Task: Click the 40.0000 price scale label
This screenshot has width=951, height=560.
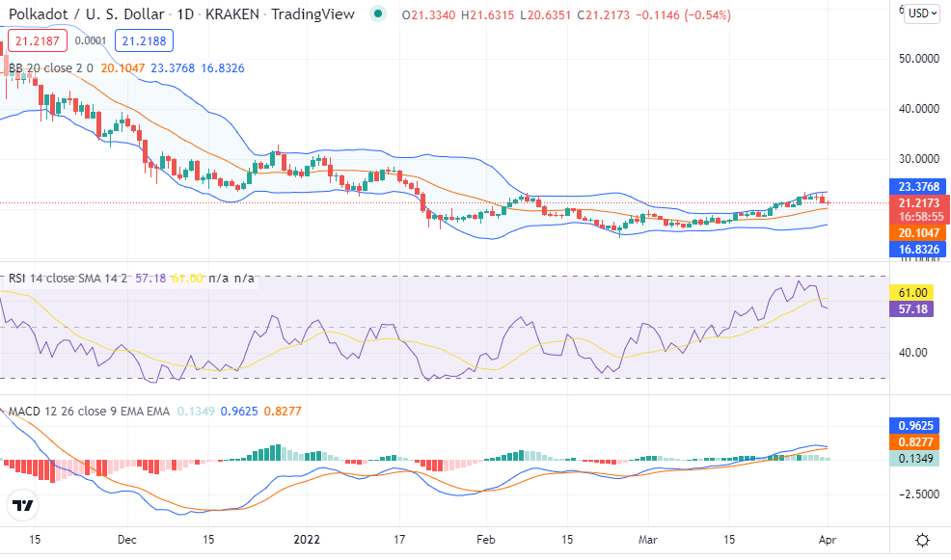Action: 919,109
